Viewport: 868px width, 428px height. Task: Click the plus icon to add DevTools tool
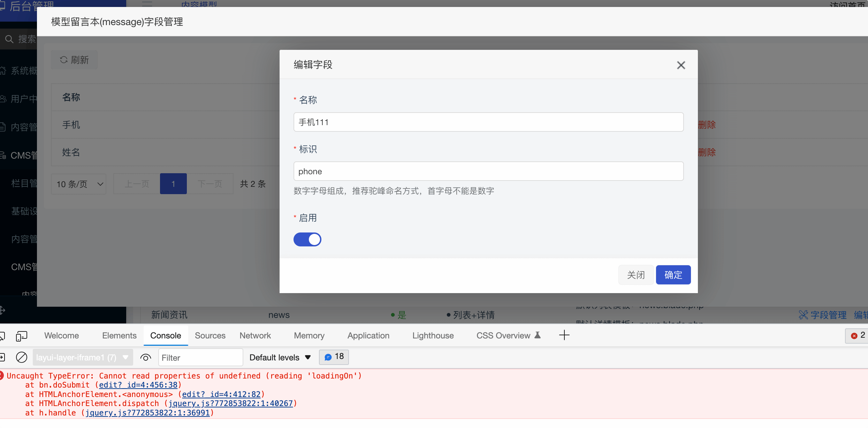(x=564, y=335)
